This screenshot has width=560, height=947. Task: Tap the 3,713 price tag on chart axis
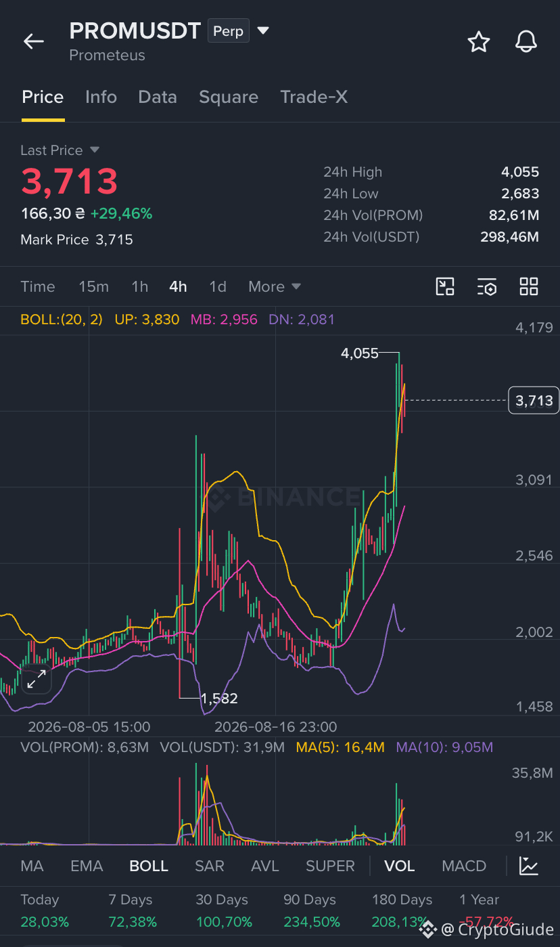(x=534, y=401)
